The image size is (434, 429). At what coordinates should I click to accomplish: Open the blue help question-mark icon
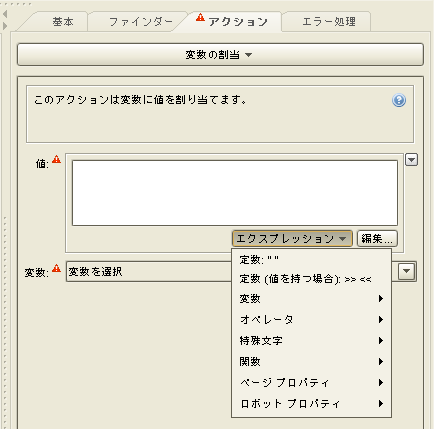tap(399, 100)
